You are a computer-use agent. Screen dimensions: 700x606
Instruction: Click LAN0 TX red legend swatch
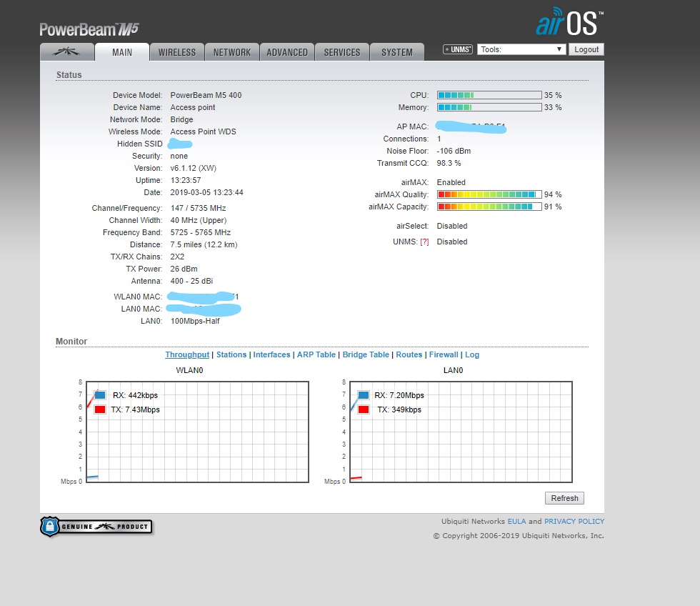(364, 409)
